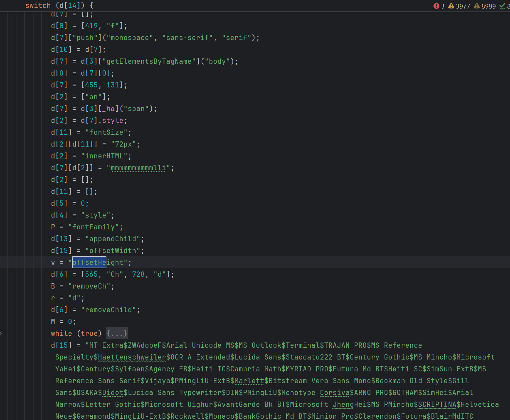510x420 pixels.
Task: Click the "span" string
Action: pyautogui.click(x=136, y=109)
